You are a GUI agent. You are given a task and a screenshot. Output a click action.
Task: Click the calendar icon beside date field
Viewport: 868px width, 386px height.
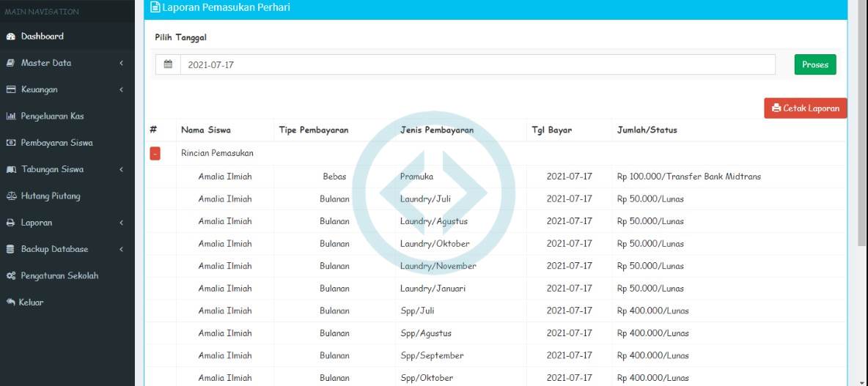coord(168,64)
